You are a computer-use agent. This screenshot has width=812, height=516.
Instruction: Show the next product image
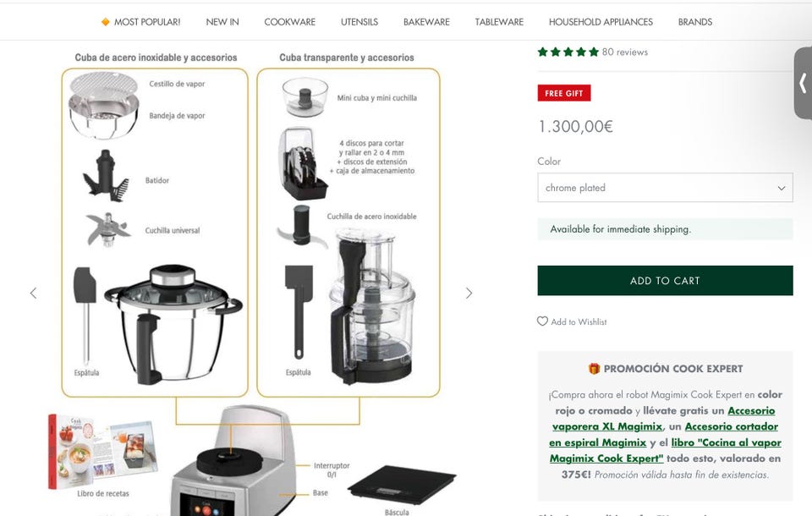(x=469, y=294)
